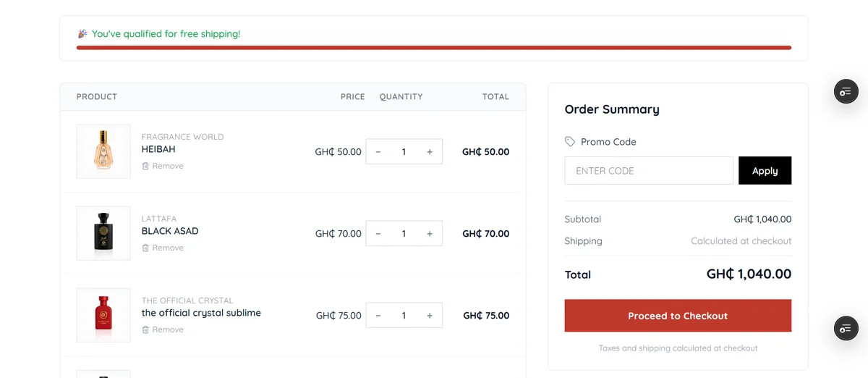This screenshot has height=378, width=868.
Task: Open HEIBAH product thumbnail
Action: click(103, 151)
